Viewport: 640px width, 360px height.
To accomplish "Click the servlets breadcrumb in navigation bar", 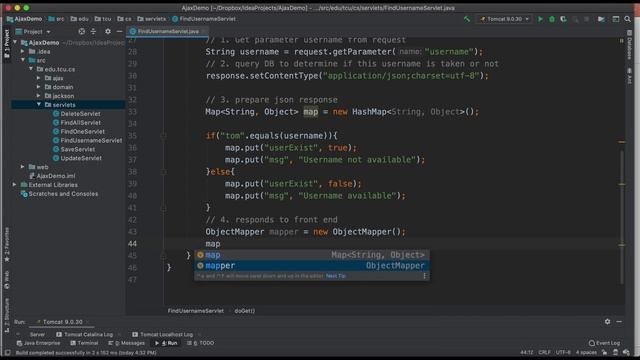I will pyautogui.click(x=152, y=19).
